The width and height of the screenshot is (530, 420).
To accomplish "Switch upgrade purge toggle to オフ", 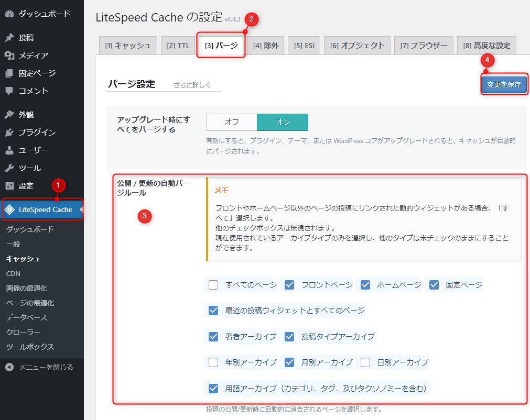I will pos(232,122).
